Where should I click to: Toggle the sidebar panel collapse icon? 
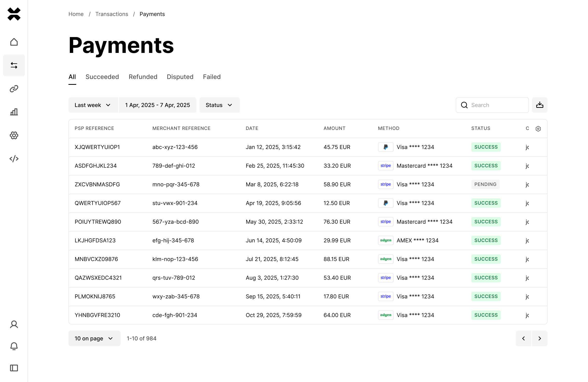pyautogui.click(x=14, y=368)
